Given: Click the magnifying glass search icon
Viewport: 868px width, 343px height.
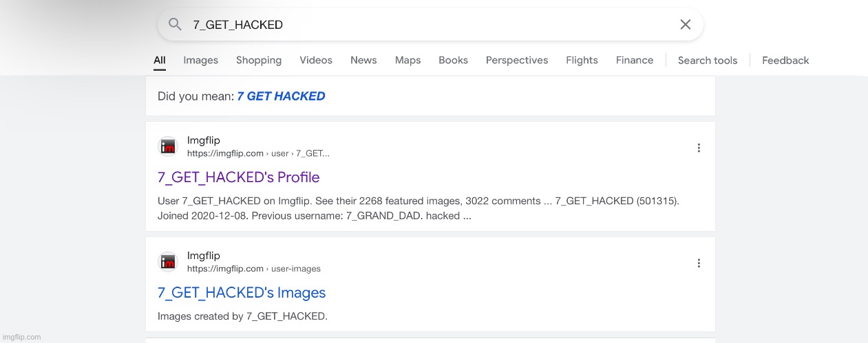Looking at the screenshot, I should click(175, 25).
